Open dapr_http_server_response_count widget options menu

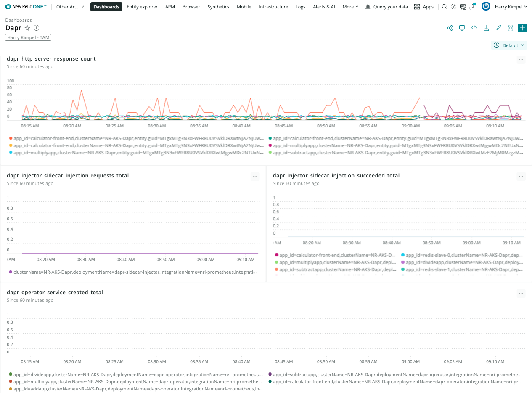pyautogui.click(x=521, y=60)
